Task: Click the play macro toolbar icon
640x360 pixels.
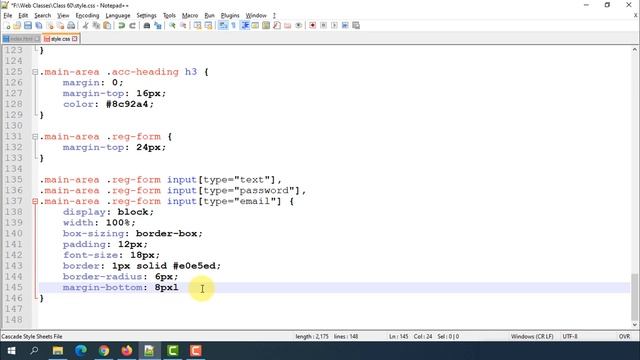Action: (334, 26)
